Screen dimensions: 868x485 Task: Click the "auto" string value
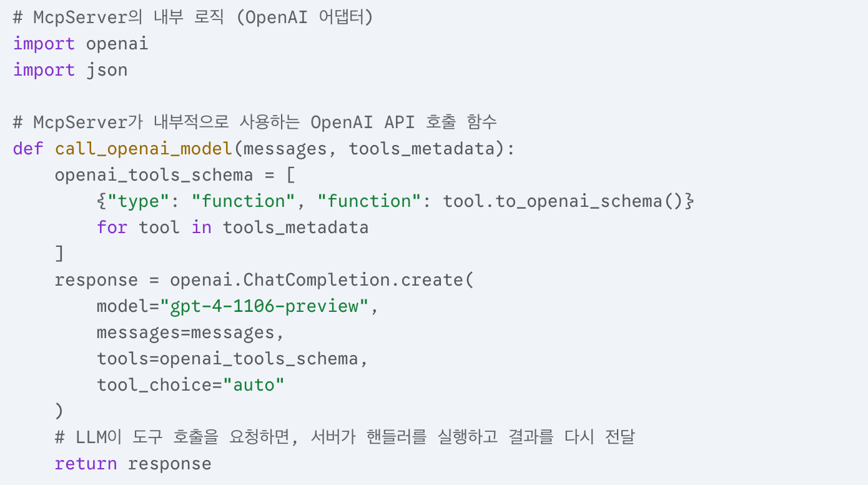[x=254, y=385]
